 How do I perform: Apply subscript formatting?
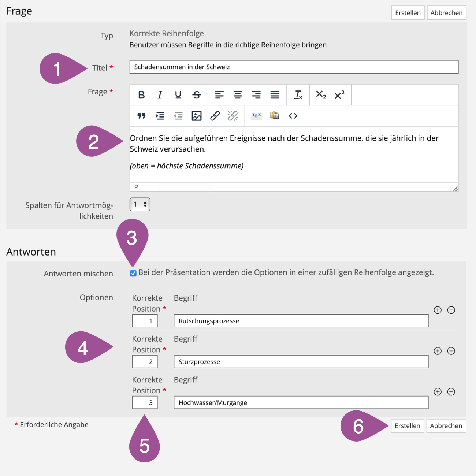click(321, 95)
